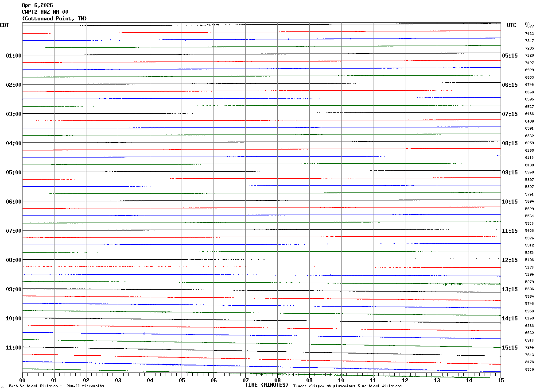536x392 pixels.
Task: Click the DC offset value '5694'
Action: click(529, 202)
